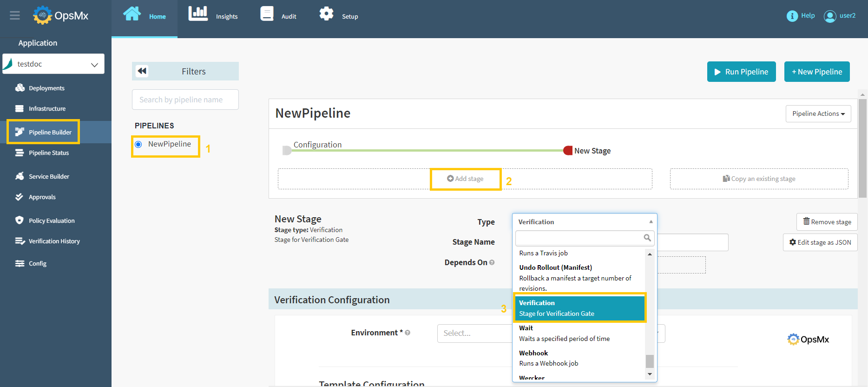This screenshot has height=387, width=868.
Task: Collapse the Filters panel with double-arrow icon
Action: [142, 71]
